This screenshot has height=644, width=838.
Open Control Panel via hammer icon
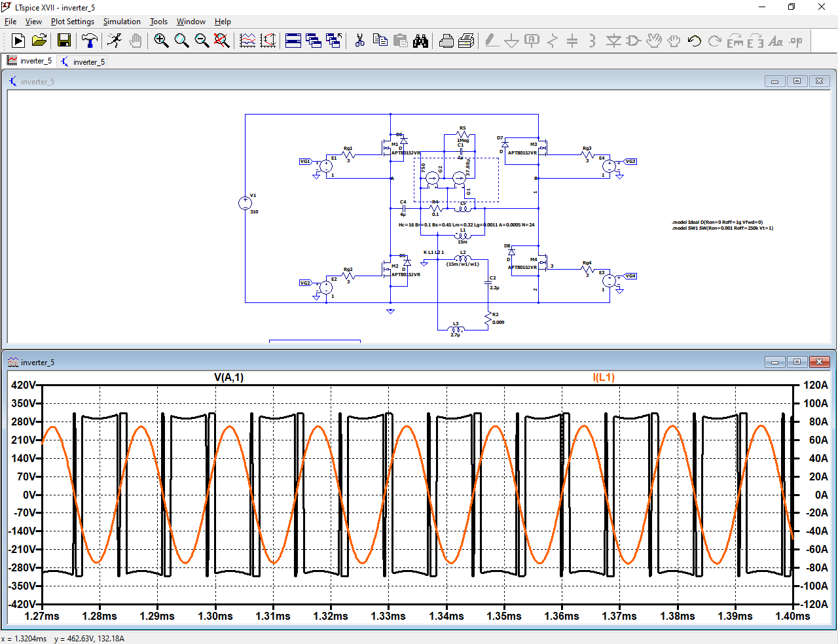click(90, 41)
